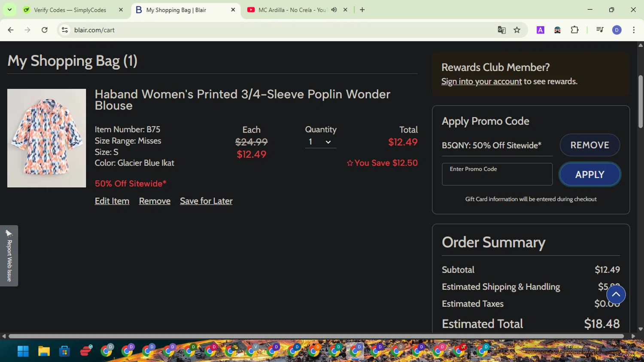The width and height of the screenshot is (644, 362).
Task: Open the media control icon in toolbar
Action: click(x=600, y=30)
